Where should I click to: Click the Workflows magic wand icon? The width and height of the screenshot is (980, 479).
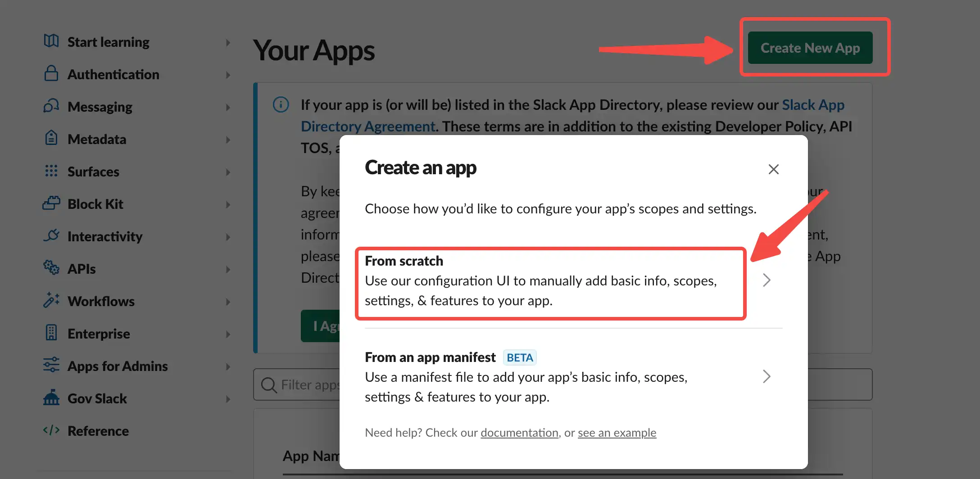[x=51, y=300]
